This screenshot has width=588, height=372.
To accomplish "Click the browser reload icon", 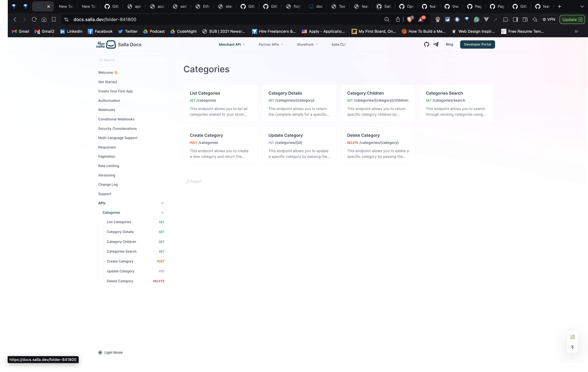I will (34, 19).
